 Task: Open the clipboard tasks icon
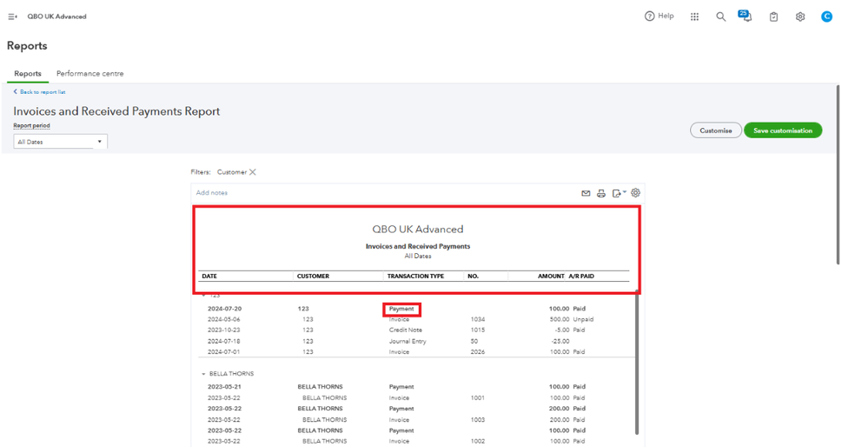click(774, 17)
